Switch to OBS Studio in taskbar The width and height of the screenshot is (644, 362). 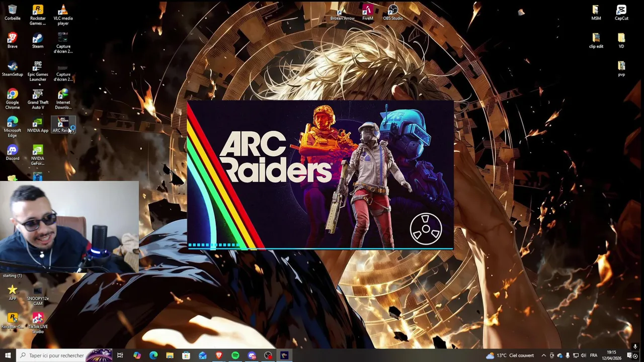tap(268, 355)
